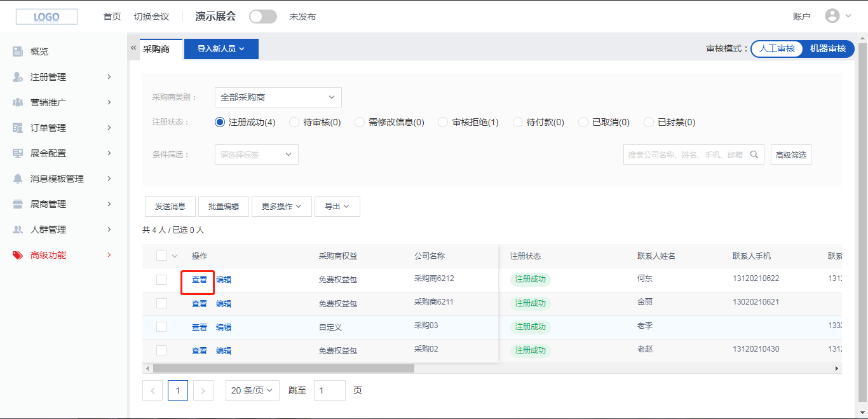
Task: Click the table horizontal scrollbar thumb
Action: pyautogui.click(x=283, y=368)
